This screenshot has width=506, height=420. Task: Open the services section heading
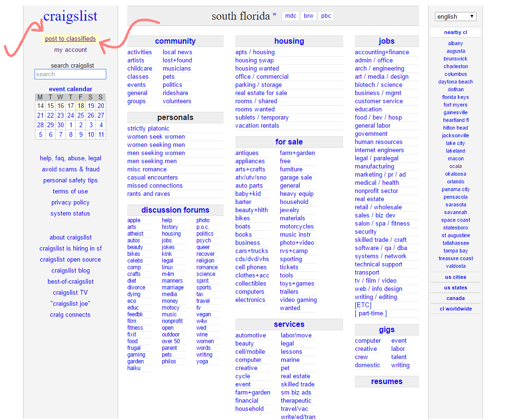click(x=289, y=324)
